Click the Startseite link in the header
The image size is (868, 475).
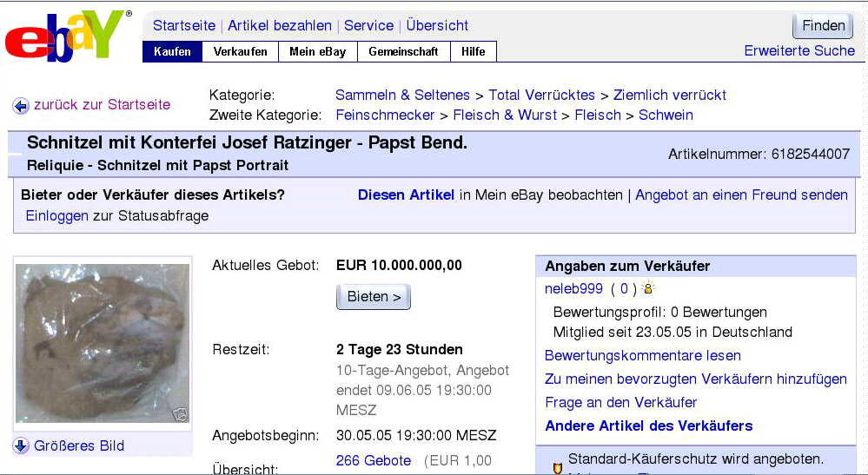coord(184,25)
